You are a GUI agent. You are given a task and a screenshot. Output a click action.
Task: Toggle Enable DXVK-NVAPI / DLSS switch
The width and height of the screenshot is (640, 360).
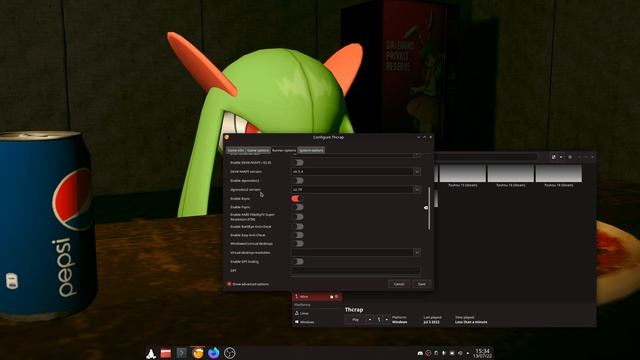(298, 162)
